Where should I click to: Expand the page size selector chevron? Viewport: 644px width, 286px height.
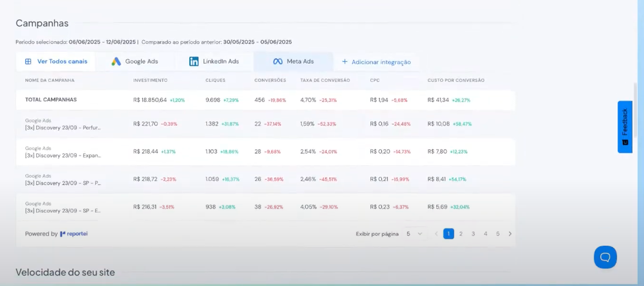point(419,234)
